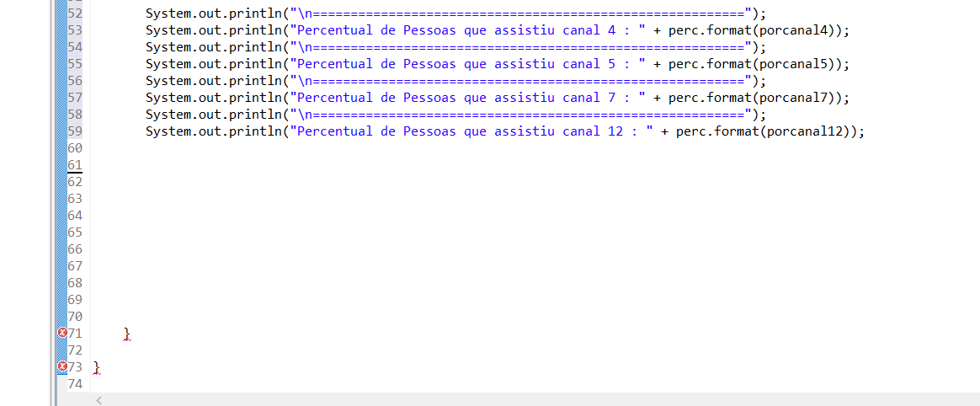Viewport: 980px width, 406px height.
Task: Click the error marker on line 71
Action: point(61,333)
